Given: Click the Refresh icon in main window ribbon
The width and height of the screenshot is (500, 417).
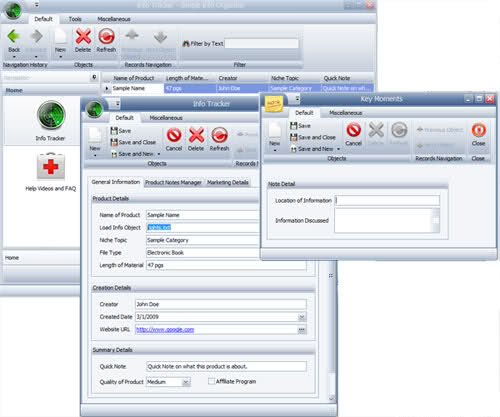Looking at the screenshot, I should (106, 36).
